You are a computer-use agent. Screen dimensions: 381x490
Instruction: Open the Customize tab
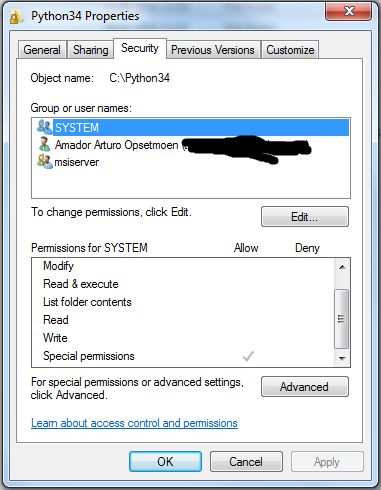pos(290,50)
